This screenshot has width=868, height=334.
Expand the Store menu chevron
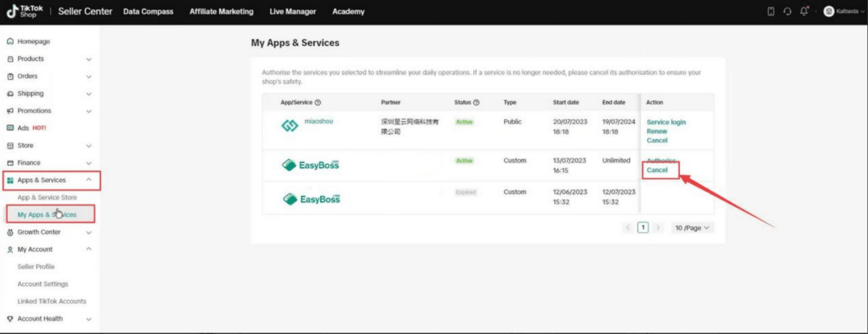(89, 146)
